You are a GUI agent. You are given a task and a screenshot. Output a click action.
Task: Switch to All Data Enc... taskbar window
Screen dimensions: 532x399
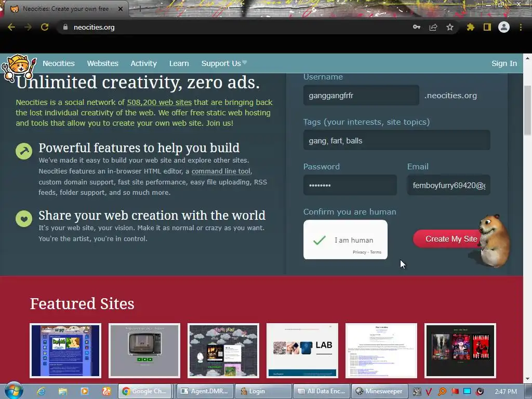[x=322, y=391]
